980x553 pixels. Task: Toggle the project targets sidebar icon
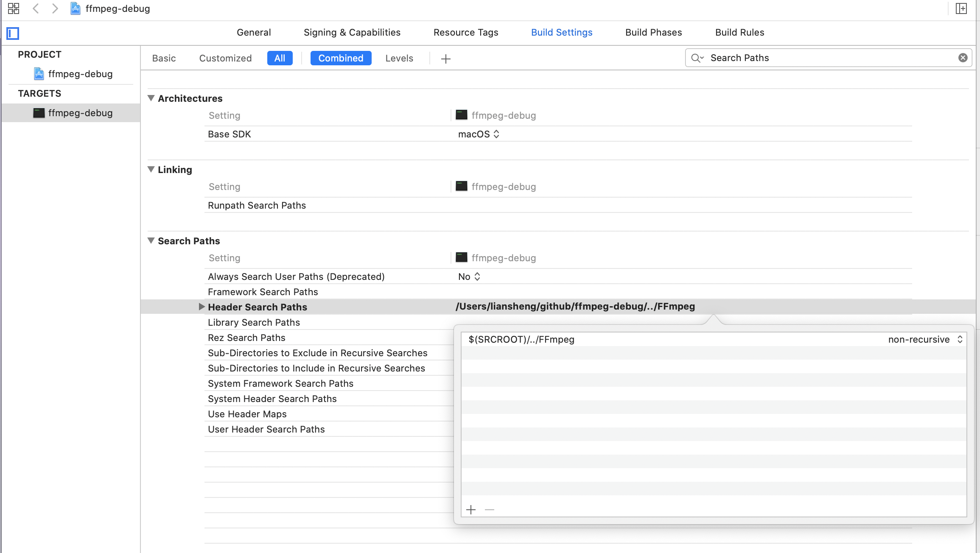tap(13, 33)
